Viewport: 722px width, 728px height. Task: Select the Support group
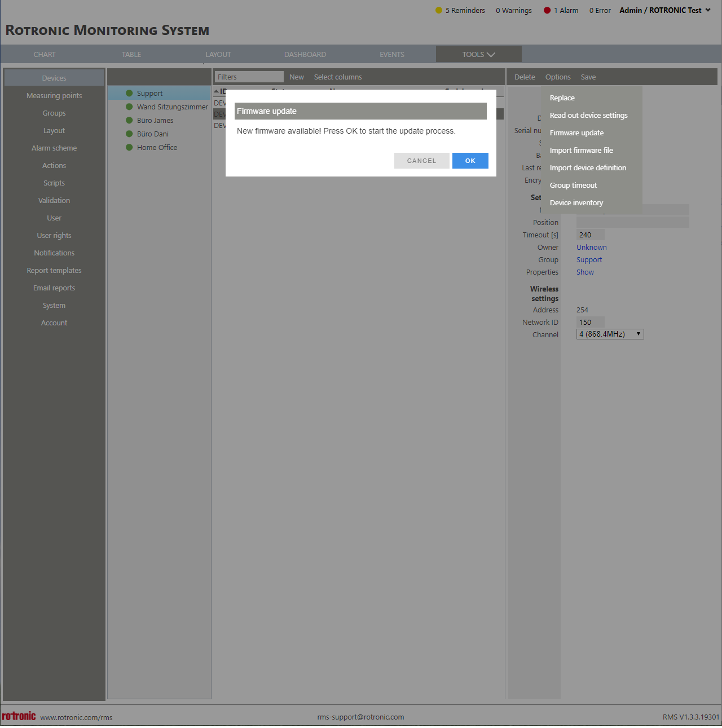[x=159, y=94]
